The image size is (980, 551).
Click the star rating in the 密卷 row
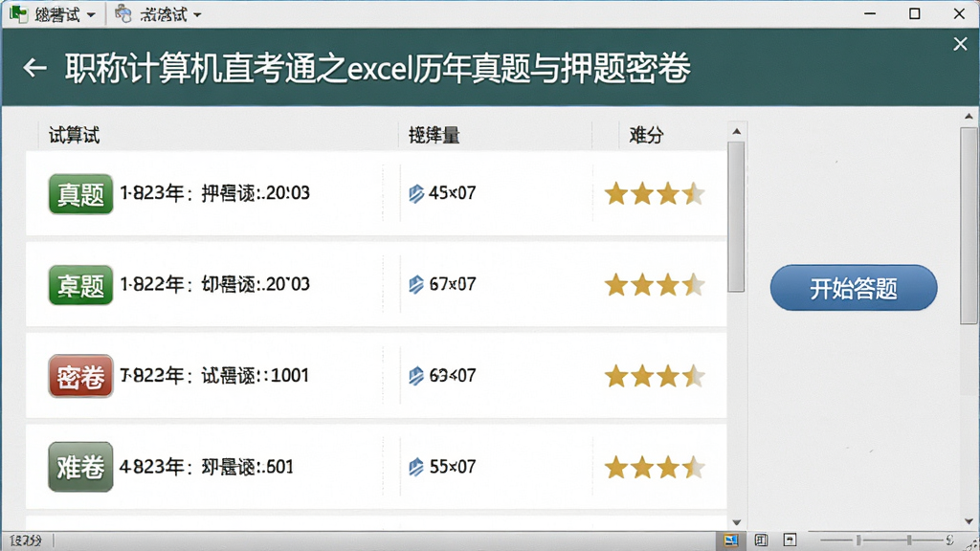click(655, 376)
